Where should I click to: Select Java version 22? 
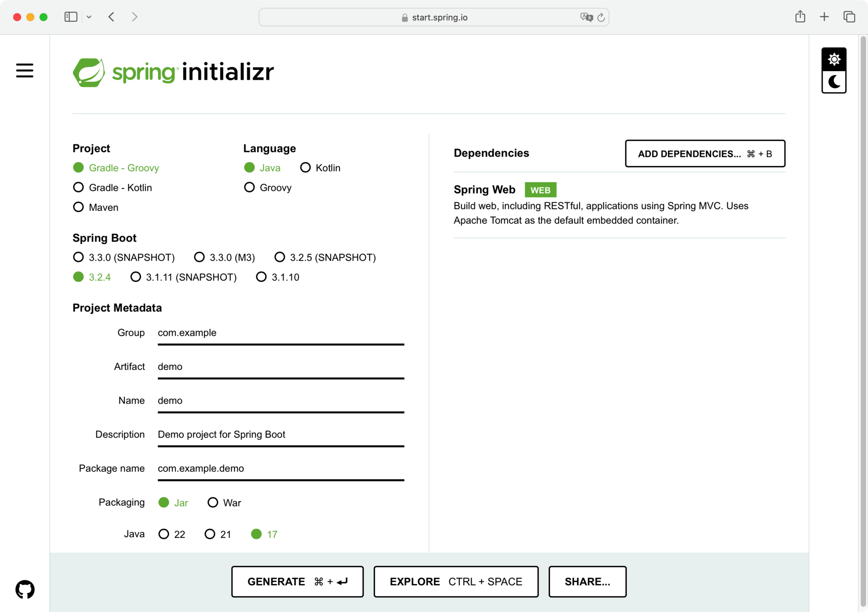point(171,534)
